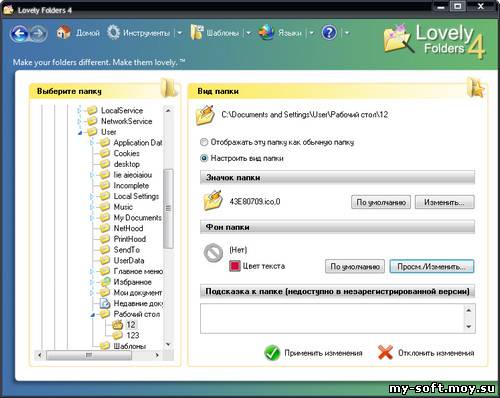Select Настроить вид папки radio button
The image size is (500, 398).
(x=204, y=158)
